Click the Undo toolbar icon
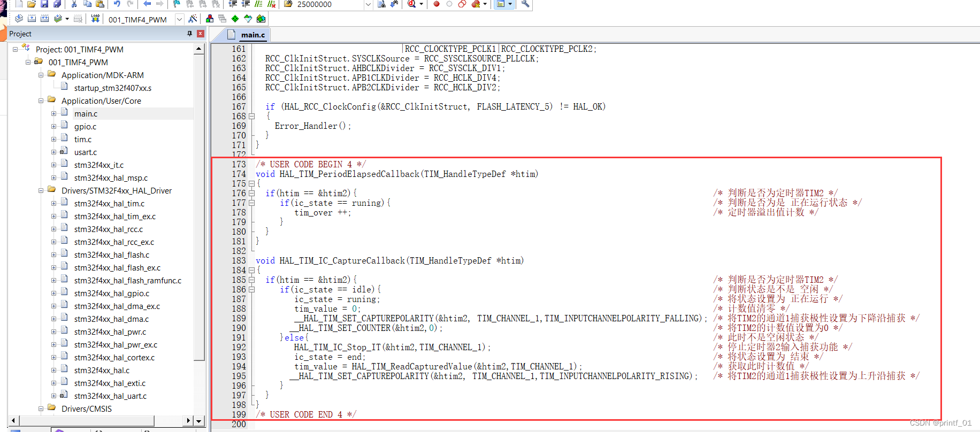980x432 pixels. [117, 4]
